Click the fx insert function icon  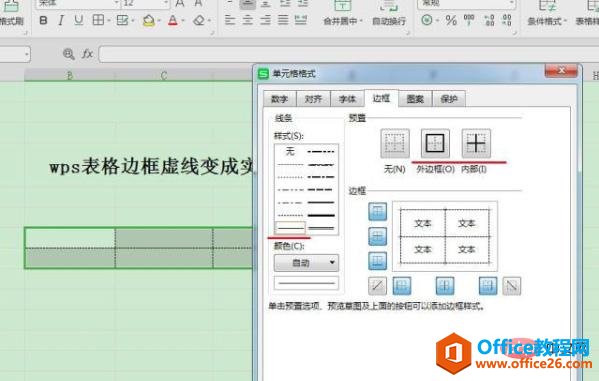click(x=87, y=54)
